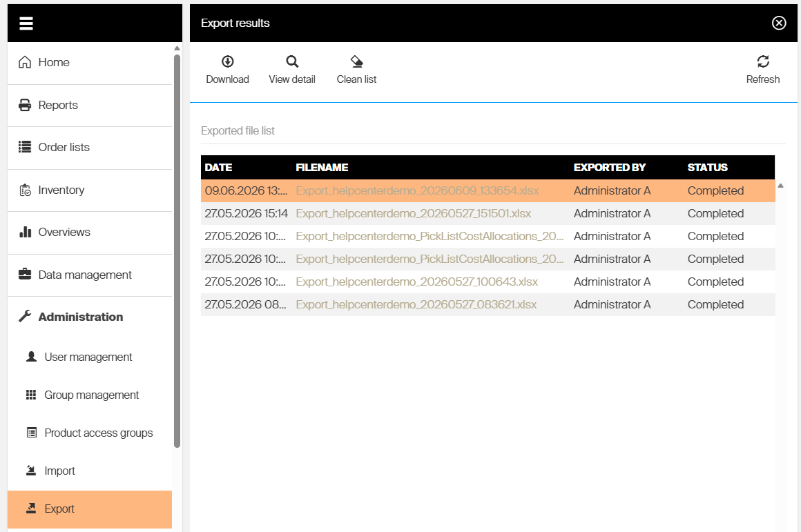801x532 pixels.
Task: Open file Export_helpcenterdemo_20260527_100643.xlsx
Action: [x=417, y=282]
